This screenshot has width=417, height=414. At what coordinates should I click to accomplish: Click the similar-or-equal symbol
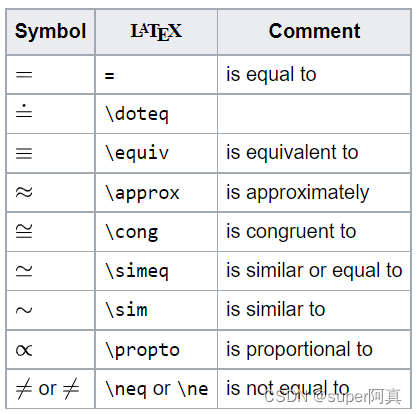(x=24, y=270)
